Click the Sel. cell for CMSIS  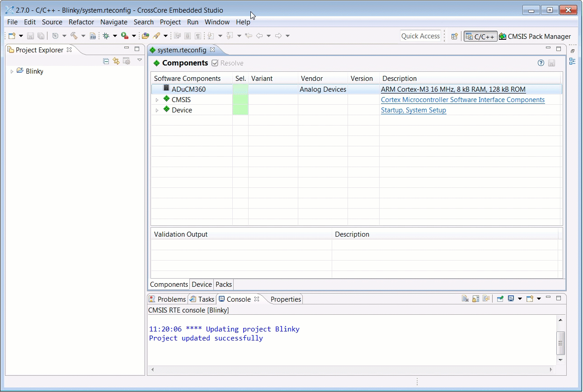(x=240, y=100)
